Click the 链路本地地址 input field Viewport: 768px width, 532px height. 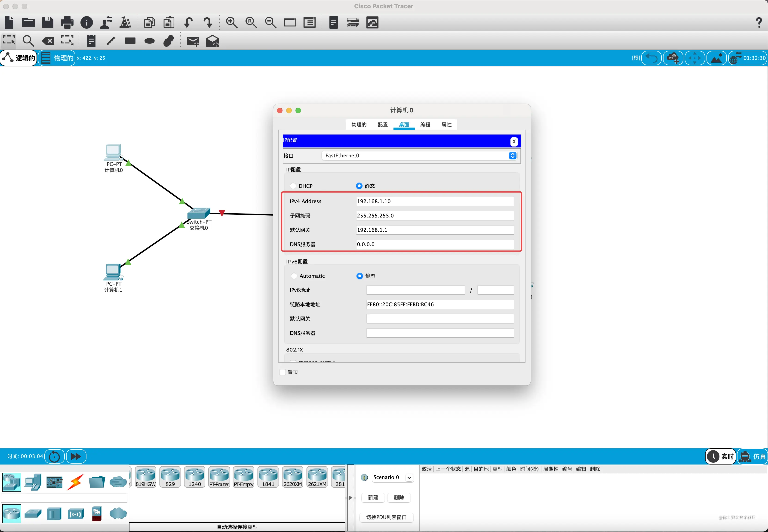coord(440,304)
